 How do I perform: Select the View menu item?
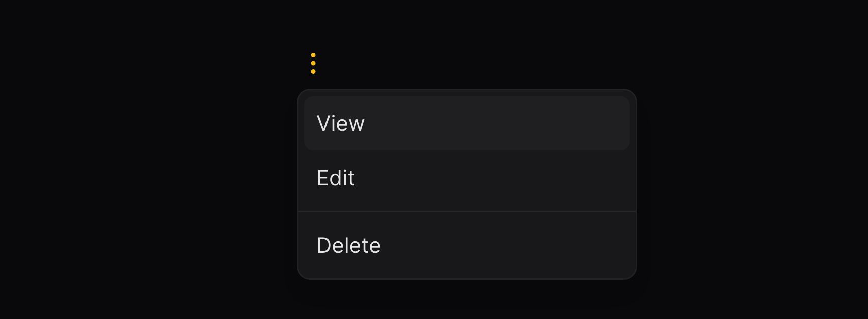pos(467,123)
